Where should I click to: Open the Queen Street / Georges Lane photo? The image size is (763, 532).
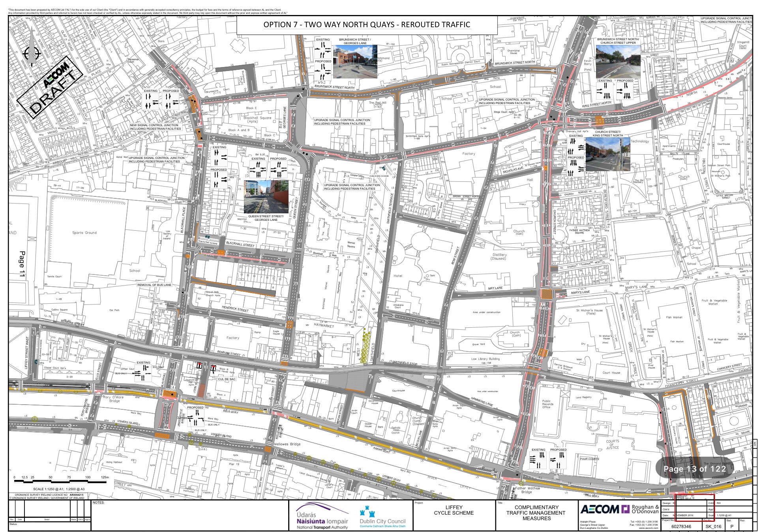[x=266, y=196]
